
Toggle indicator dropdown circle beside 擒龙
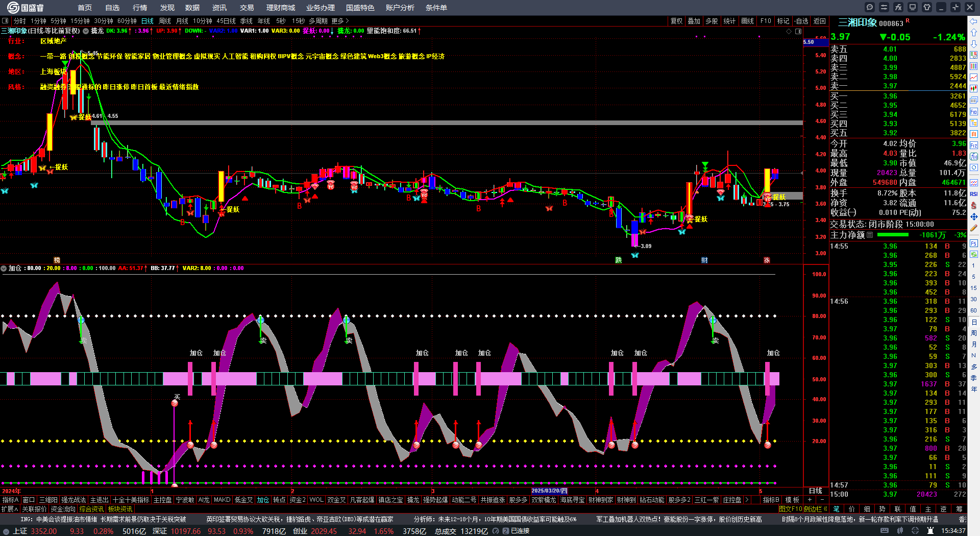coord(86,31)
